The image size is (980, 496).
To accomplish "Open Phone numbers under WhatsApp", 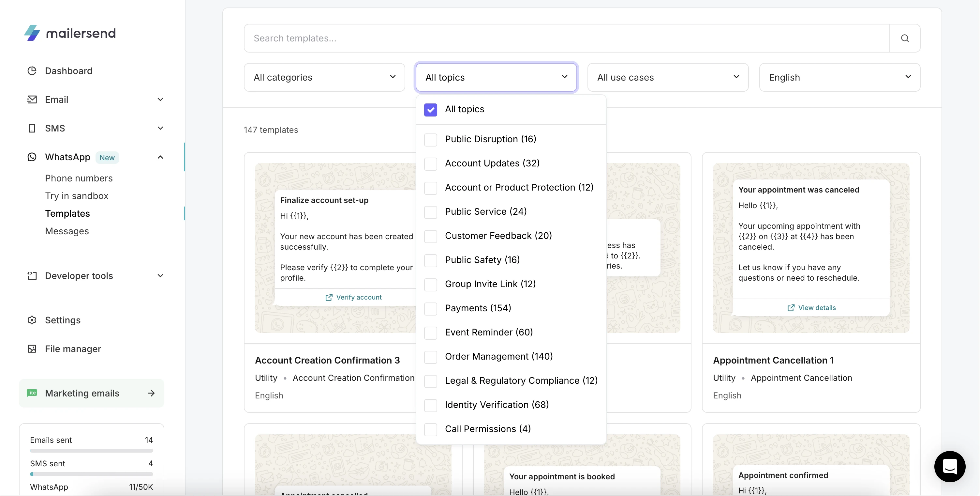I will coord(79,178).
